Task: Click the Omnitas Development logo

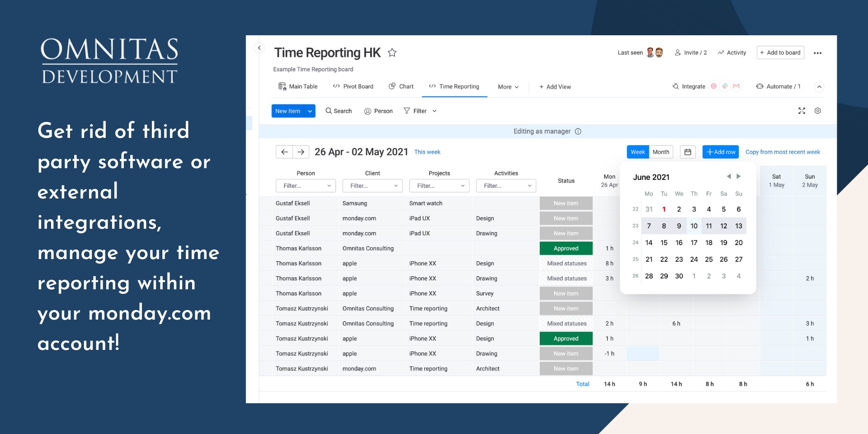Action: coord(109,61)
